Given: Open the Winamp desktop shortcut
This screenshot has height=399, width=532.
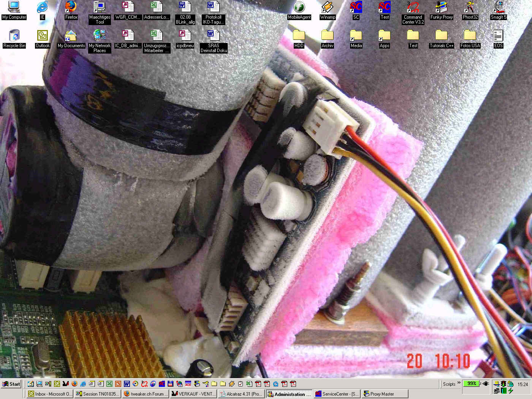Looking at the screenshot, I should click(328, 7).
